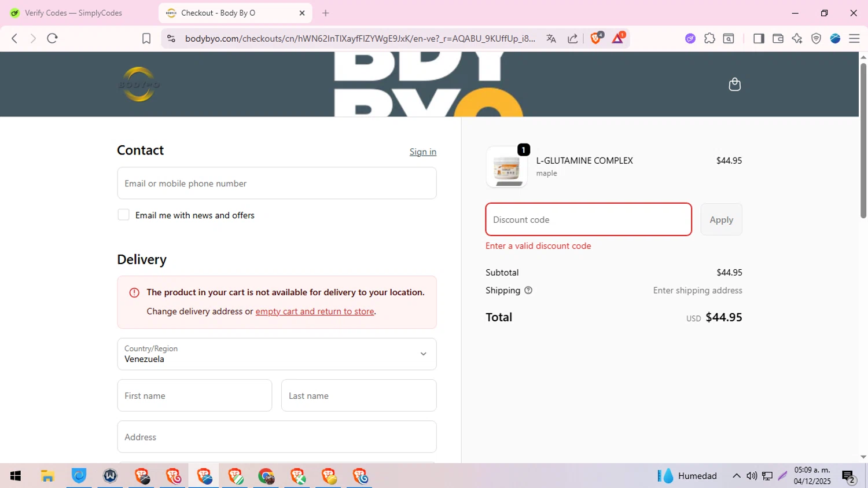This screenshot has height=488, width=868.
Task: Toggle the browser sidebar panel
Action: pyautogui.click(x=759, y=38)
